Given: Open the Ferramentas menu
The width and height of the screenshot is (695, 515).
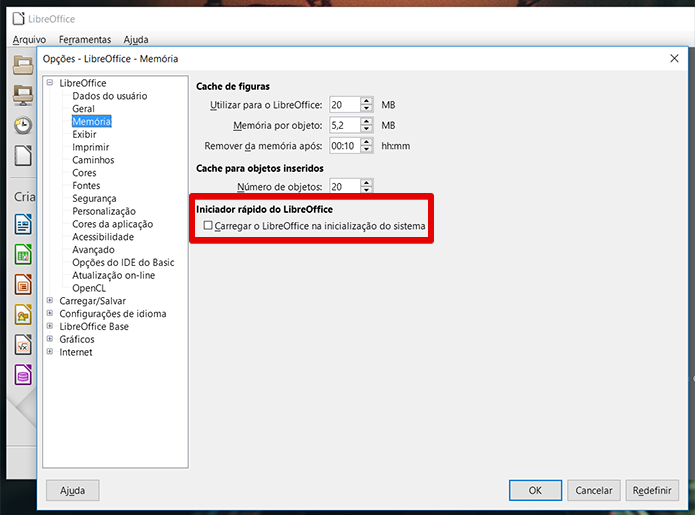Looking at the screenshot, I should [85, 39].
